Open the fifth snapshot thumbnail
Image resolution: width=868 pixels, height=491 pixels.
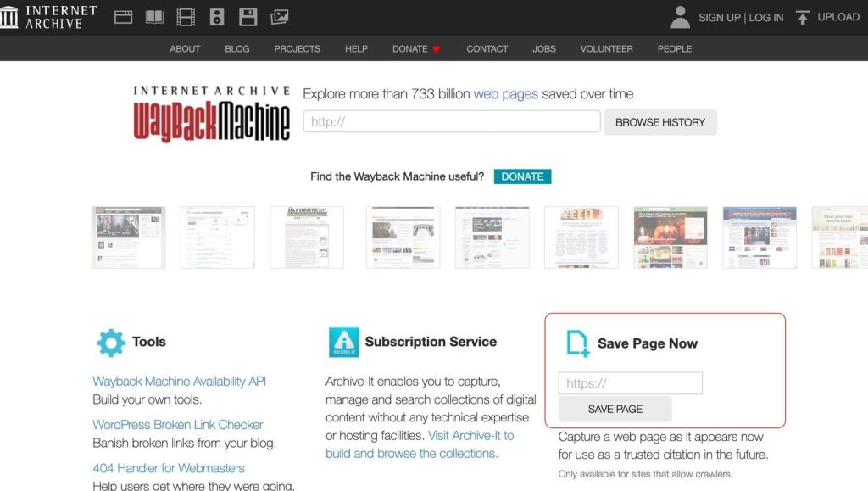coord(492,237)
